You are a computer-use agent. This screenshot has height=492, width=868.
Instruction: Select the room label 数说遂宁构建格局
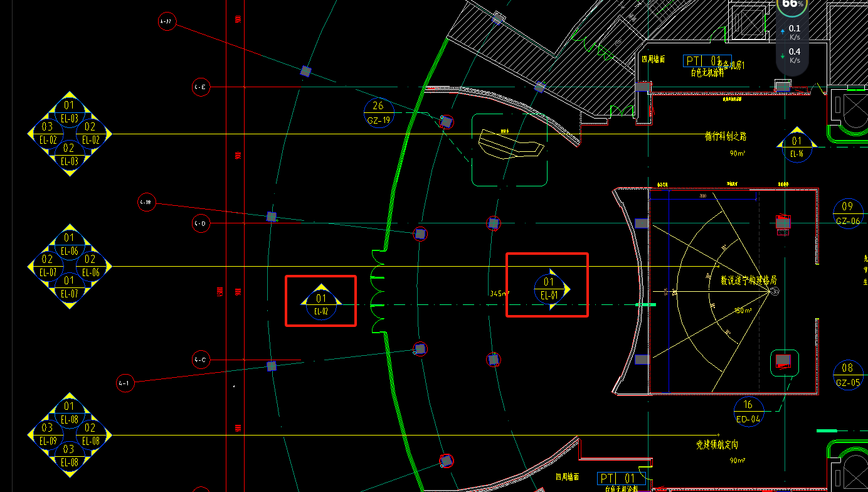tap(749, 281)
